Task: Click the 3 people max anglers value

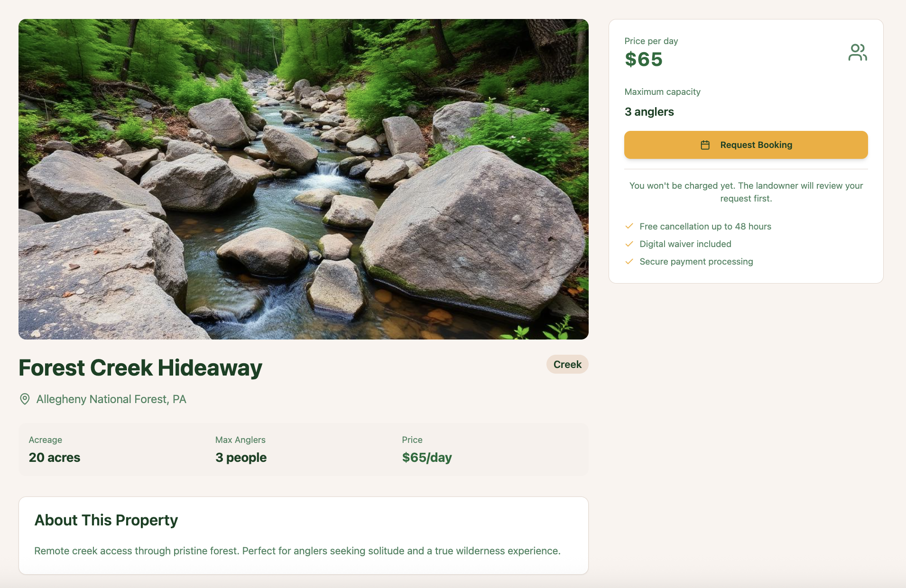Action: click(241, 458)
